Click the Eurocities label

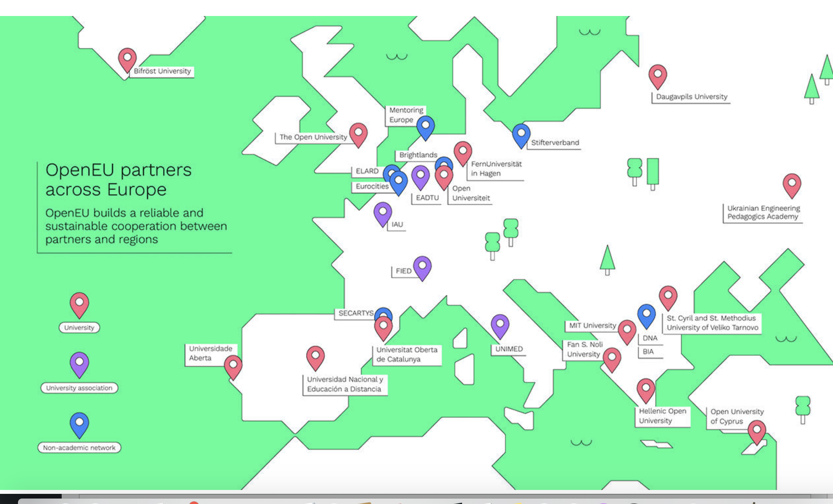point(372,186)
